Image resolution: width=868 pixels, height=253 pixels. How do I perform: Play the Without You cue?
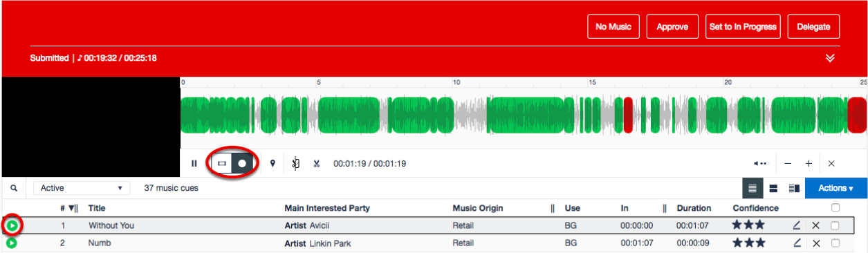(x=12, y=225)
